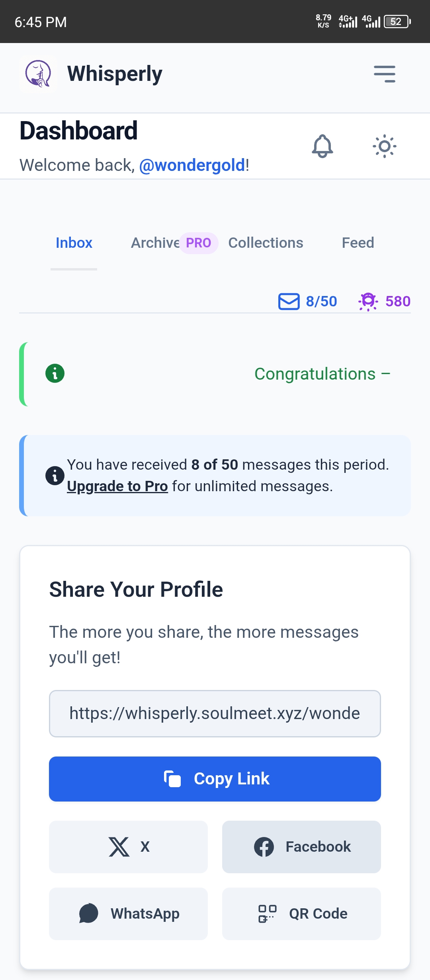The height and width of the screenshot is (980, 430).
Task: Share your profile on X
Action: (128, 847)
